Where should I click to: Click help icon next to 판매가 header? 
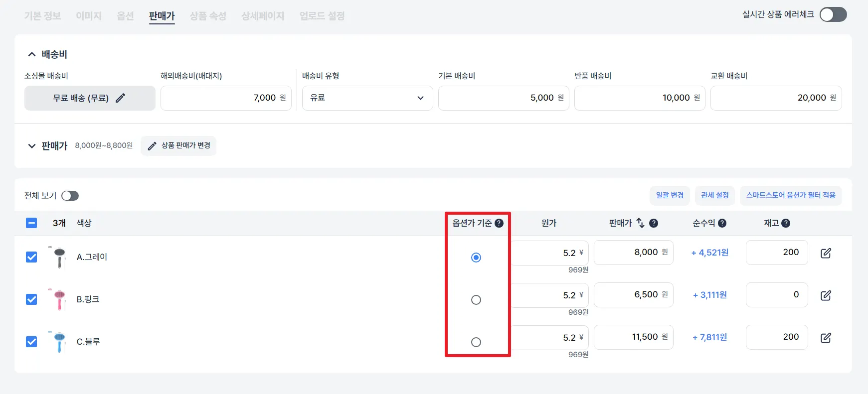click(654, 223)
